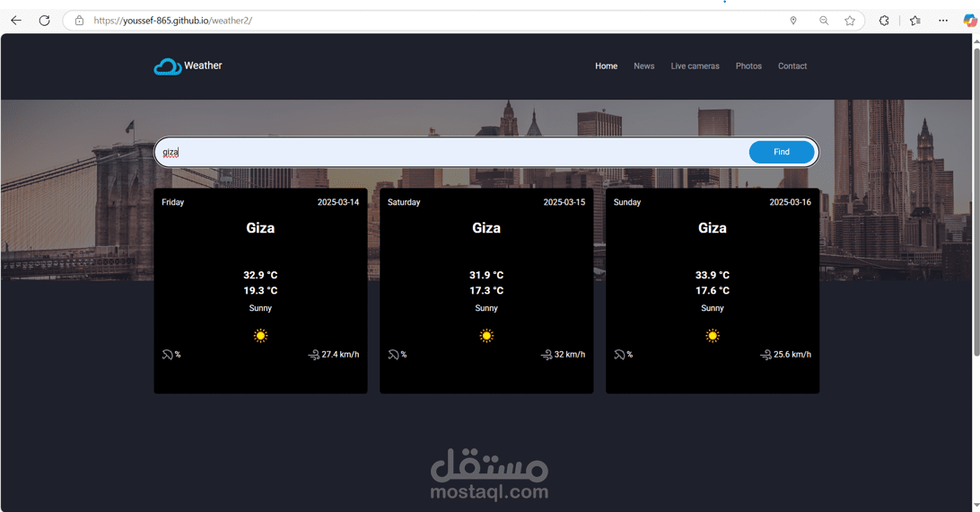Click the browser back arrow
The height and width of the screenshot is (512, 980).
pyautogui.click(x=16, y=21)
